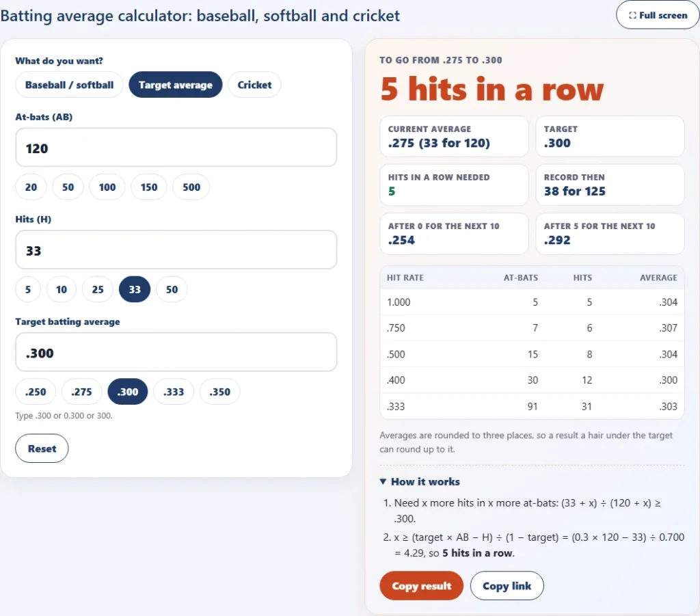Click the Hits (H) input field

pyautogui.click(x=176, y=250)
